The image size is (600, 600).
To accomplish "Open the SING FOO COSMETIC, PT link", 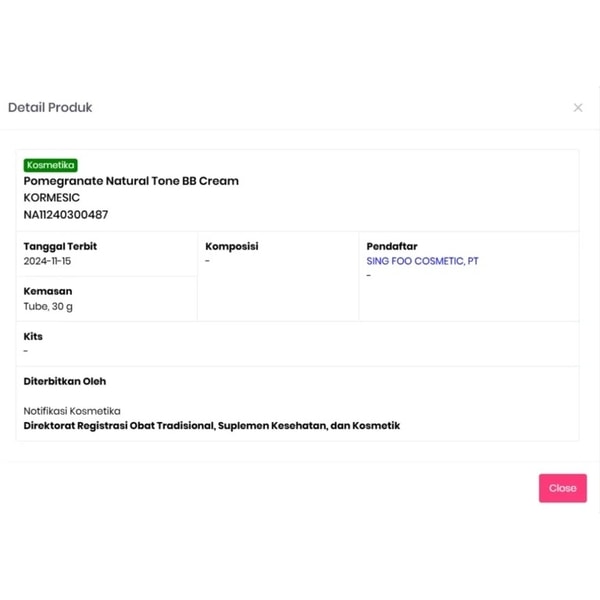I will coord(422,261).
